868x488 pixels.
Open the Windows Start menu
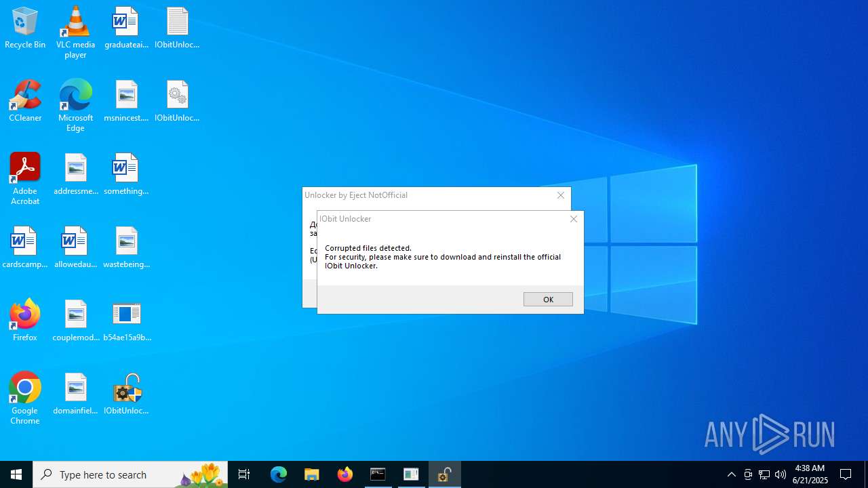point(16,474)
